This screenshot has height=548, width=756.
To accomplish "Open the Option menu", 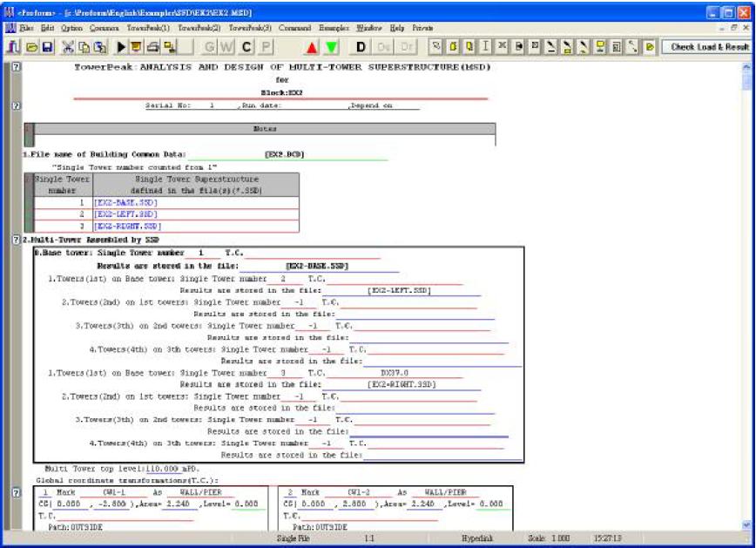I will (71, 28).
